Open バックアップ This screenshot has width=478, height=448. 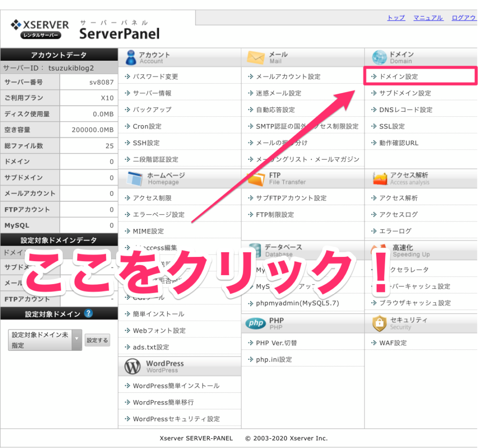click(152, 110)
